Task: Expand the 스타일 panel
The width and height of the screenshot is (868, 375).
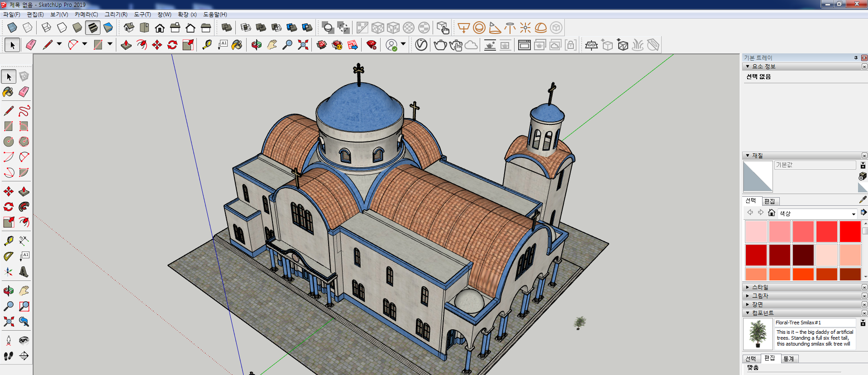Action: point(760,287)
